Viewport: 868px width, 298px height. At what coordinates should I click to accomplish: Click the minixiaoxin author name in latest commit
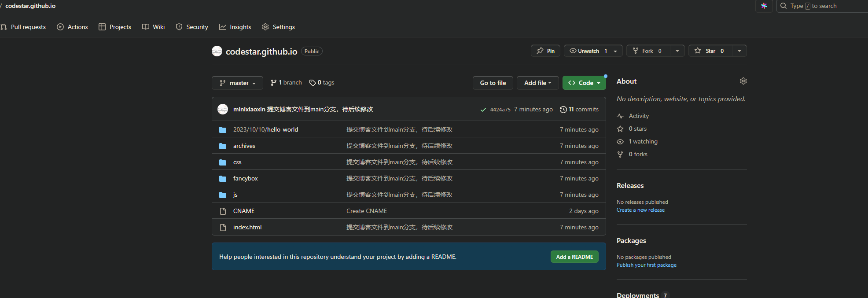point(249,109)
